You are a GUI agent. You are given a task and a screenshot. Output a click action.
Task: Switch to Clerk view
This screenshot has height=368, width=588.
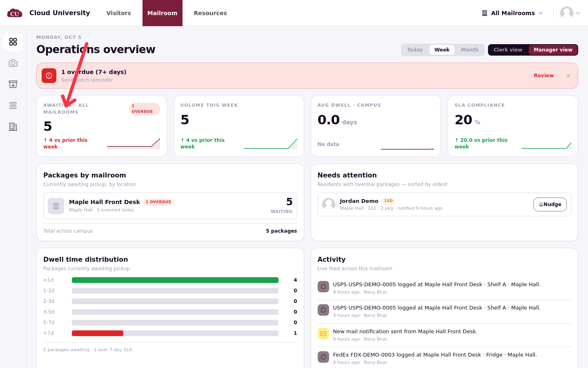point(508,50)
